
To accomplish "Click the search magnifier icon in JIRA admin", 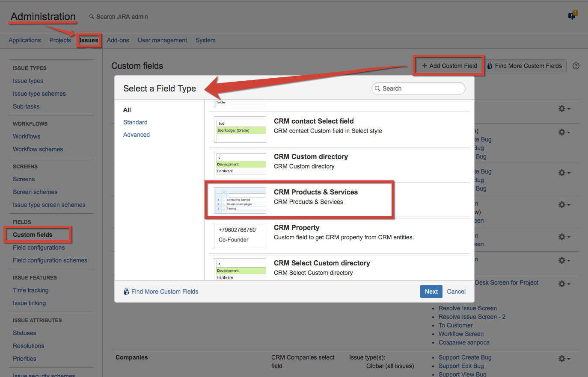I will (x=92, y=17).
